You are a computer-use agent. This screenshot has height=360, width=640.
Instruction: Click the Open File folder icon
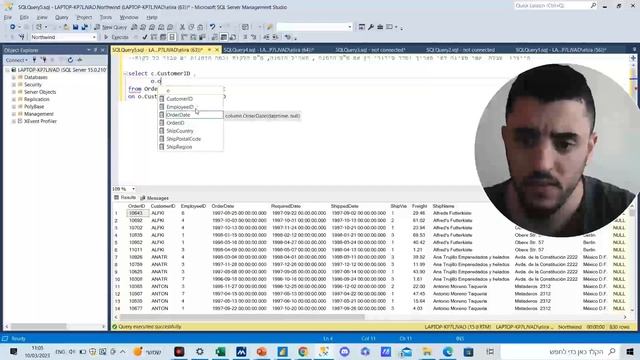pos(66,27)
